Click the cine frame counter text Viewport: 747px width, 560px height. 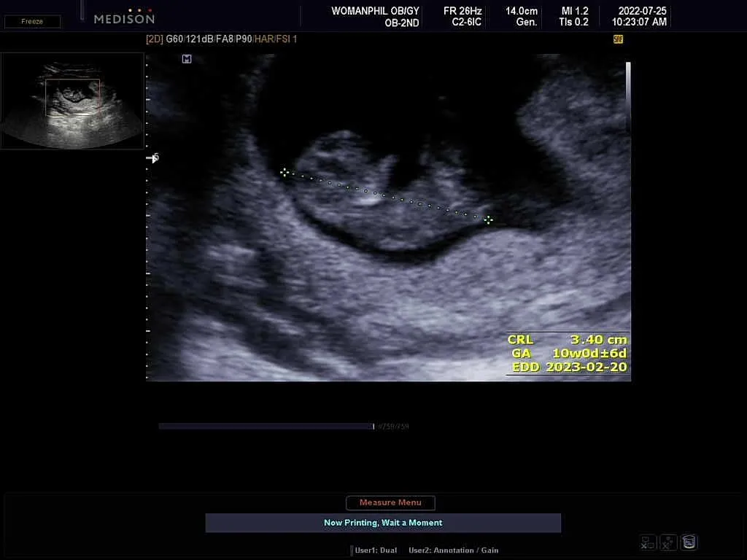393,426
